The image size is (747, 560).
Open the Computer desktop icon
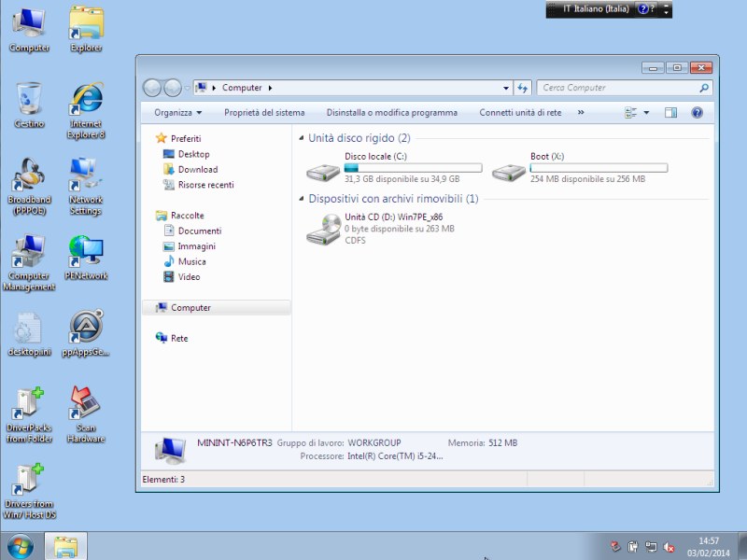[29, 29]
